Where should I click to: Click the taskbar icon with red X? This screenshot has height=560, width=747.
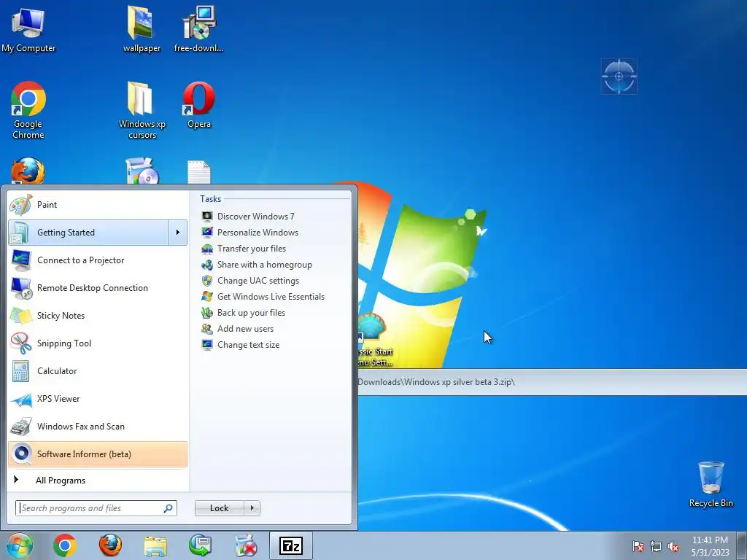point(246,546)
